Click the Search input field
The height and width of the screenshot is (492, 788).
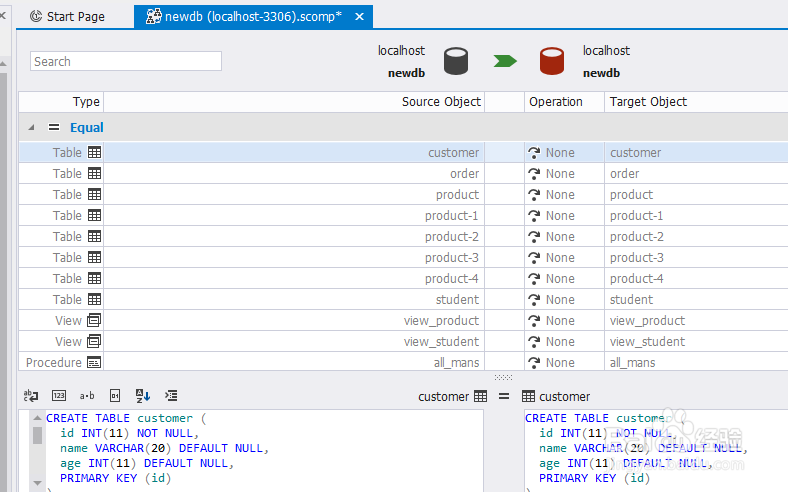(x=126, y=62)
